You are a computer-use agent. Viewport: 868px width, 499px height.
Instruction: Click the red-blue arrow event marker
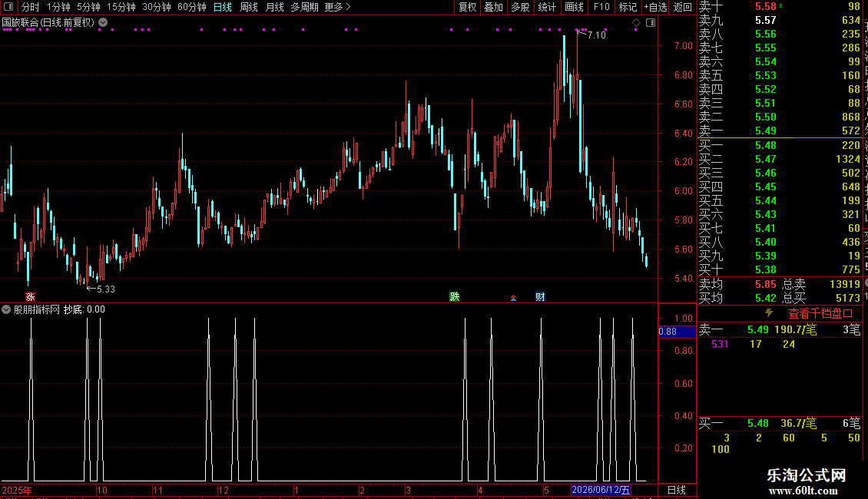pos(513,298)
